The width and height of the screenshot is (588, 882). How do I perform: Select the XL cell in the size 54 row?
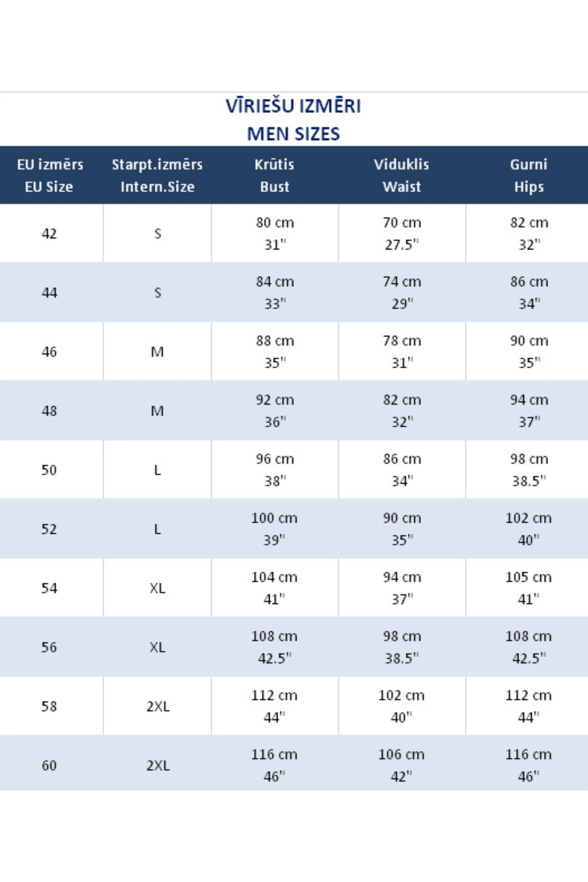(157, 588)
